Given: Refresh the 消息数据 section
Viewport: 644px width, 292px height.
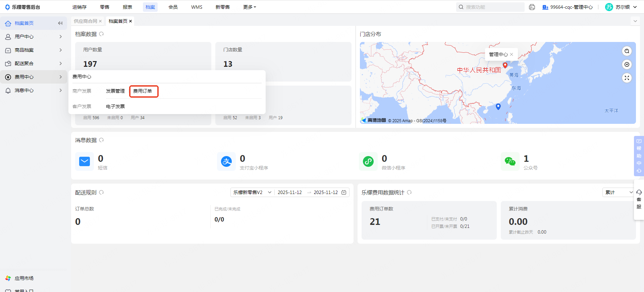Looking at the screenshot, I should point(101,140).
